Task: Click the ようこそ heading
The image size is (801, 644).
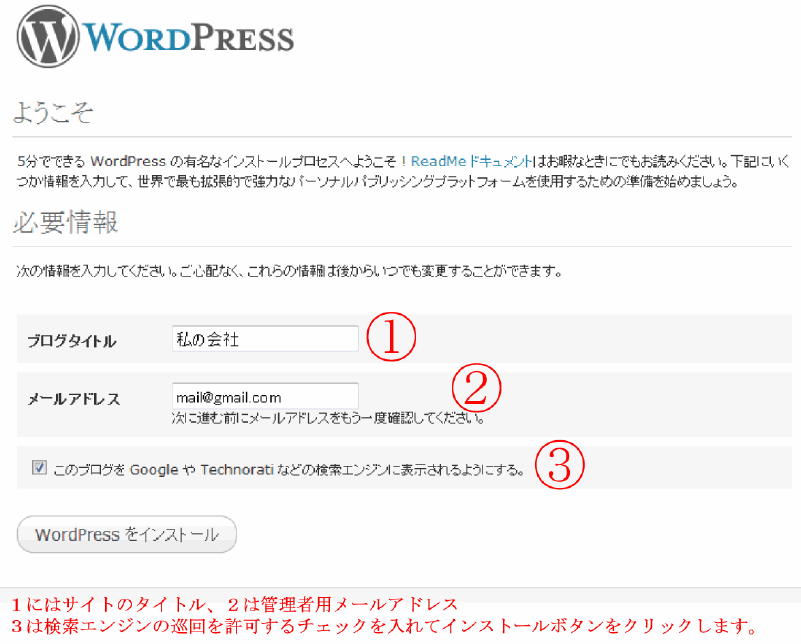Action: 53,112
